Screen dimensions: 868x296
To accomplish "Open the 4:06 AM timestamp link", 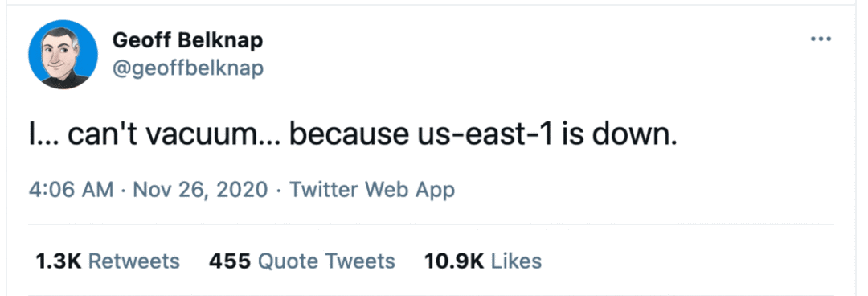I will coord(71,190).
